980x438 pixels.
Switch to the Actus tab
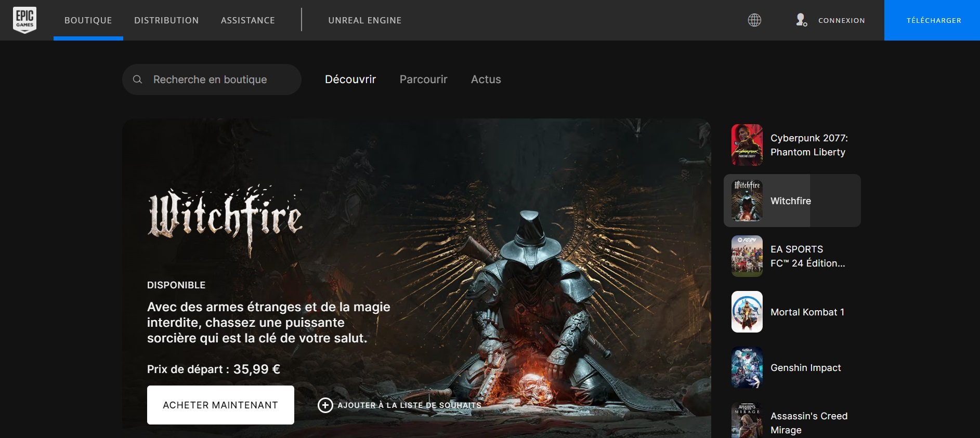pyautogui.click(x=486, y=79)
